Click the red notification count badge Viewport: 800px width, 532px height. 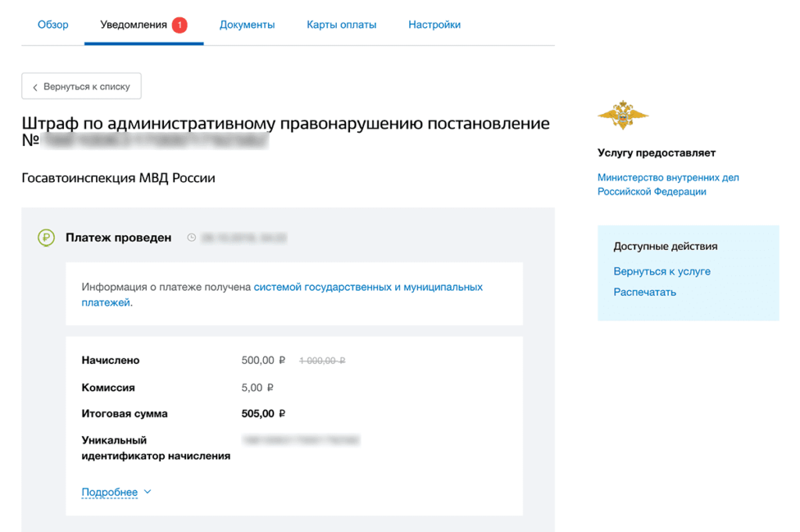pyautogui.click(x=179, y=24)
